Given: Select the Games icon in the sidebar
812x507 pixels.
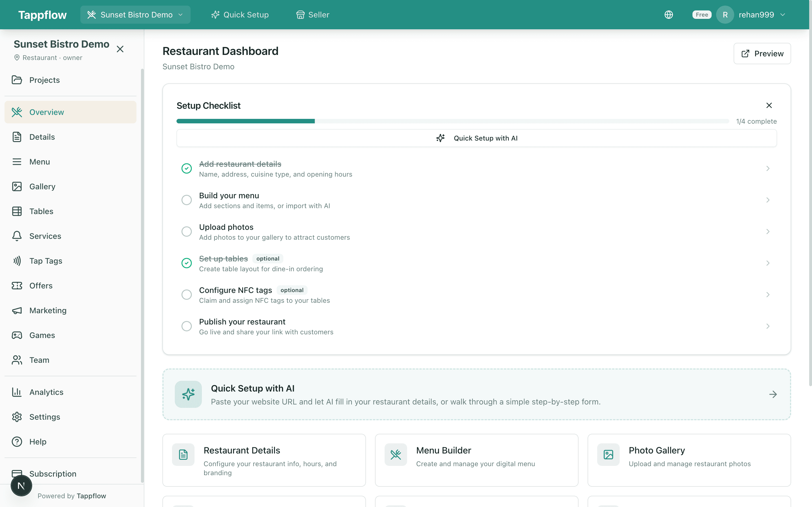Looking at the screenshot, I should point(17,335).
